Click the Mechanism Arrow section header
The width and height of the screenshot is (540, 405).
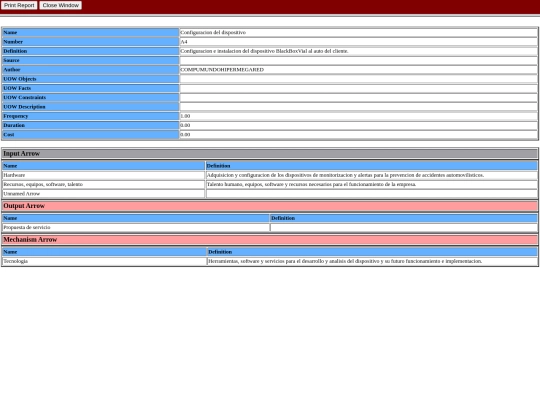[270, 240]
